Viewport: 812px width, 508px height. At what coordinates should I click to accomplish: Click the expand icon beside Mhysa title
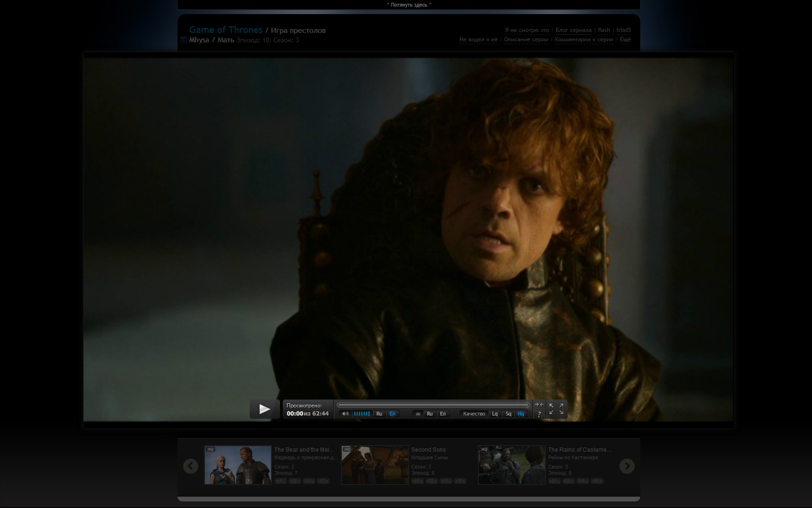(184, 40)
